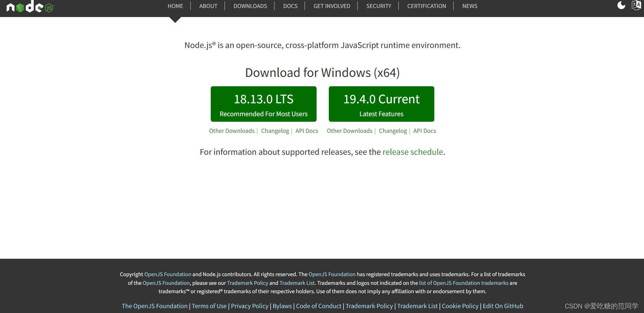This screenshot has height=313, width=644.
Task: Open GET INVOLVED in the navigation
Action: 332,6
